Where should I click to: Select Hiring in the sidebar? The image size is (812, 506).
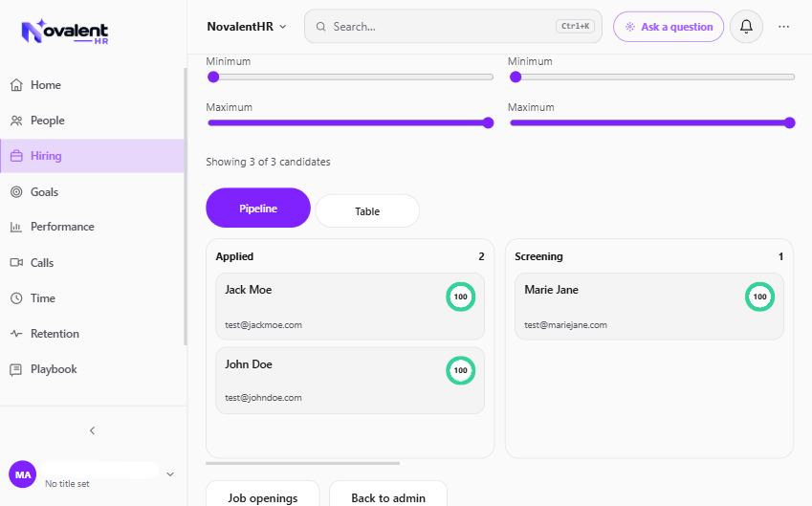[x=93, y=156]
